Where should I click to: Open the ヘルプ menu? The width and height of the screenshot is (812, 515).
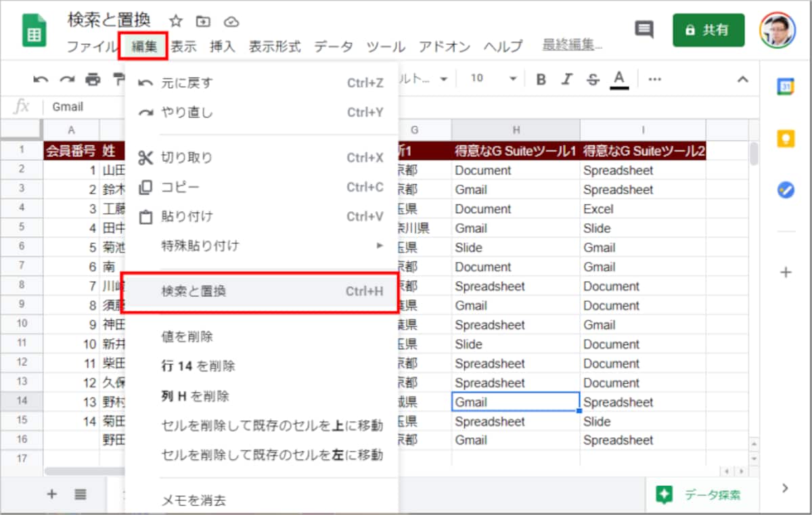503,47
